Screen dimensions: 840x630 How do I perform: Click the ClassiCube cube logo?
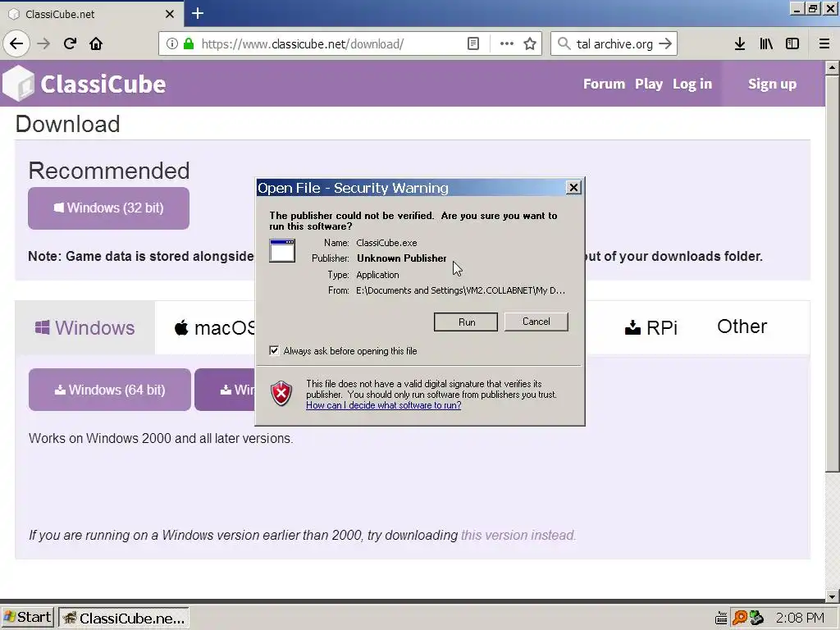click(18, 84)
